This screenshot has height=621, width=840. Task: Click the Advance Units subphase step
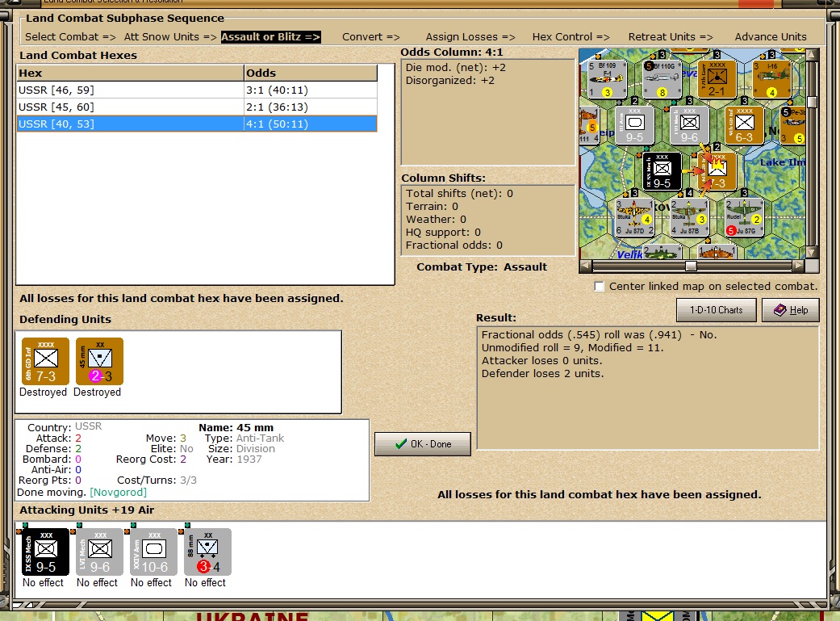771,36
